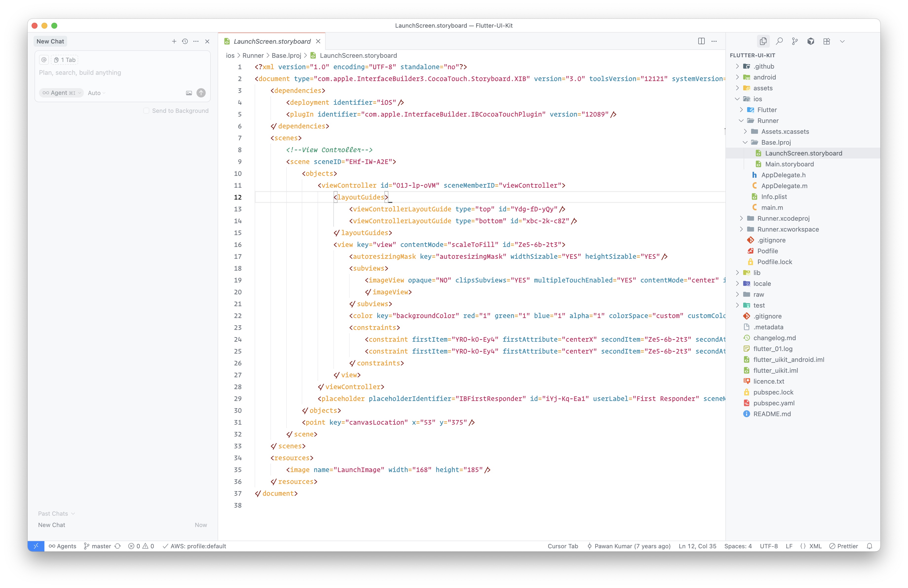Select the LaunchScreen.storyboard editor tab
908x588 pixels.
272,41
